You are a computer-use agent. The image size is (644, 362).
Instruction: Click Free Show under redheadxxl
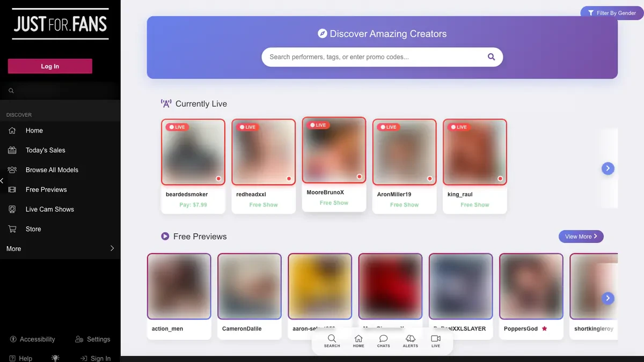pyautogui.click(x=264, y=205)
